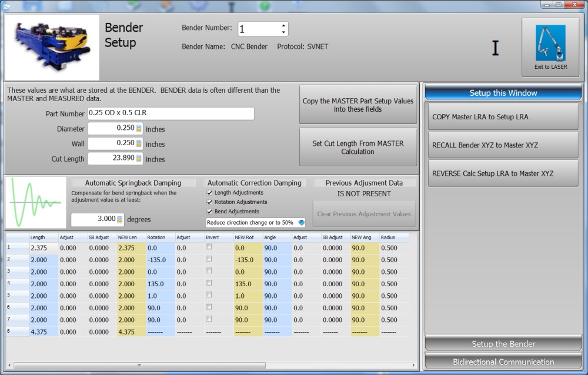Click the springback damping waveform graphic
588x375 pixels.
[x=36, y=203]
